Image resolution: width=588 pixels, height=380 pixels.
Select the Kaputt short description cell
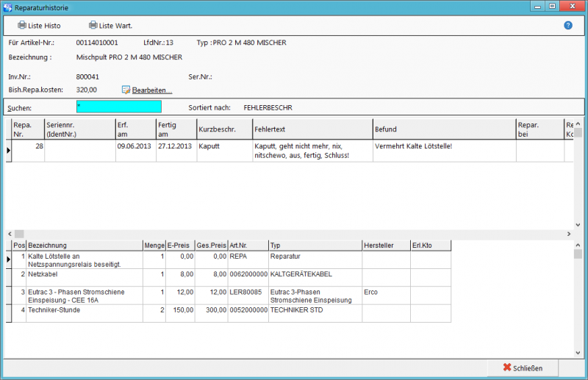(x=225, y=151)
